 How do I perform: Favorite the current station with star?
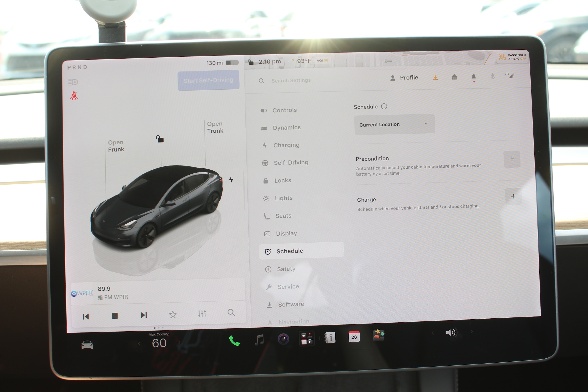tap(173, 314)
